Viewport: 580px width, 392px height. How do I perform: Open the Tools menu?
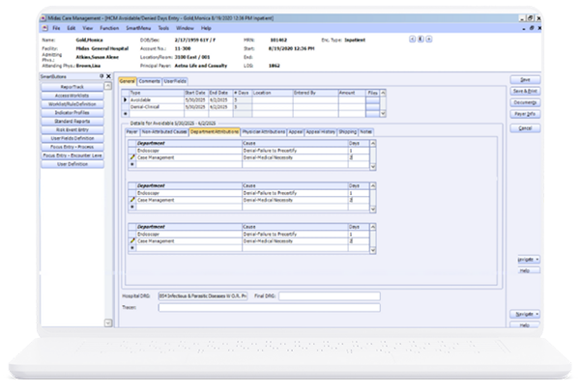(x=163, y=28)
